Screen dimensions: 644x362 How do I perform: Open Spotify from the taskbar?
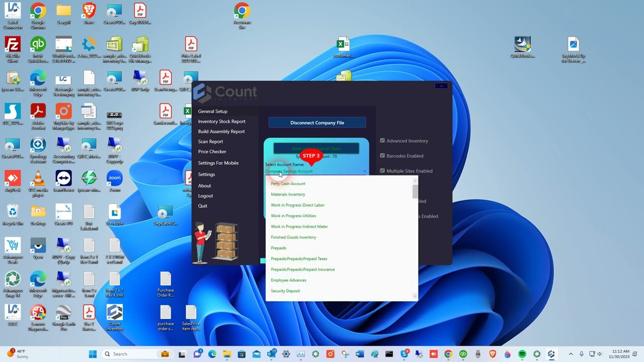point(522,354)
